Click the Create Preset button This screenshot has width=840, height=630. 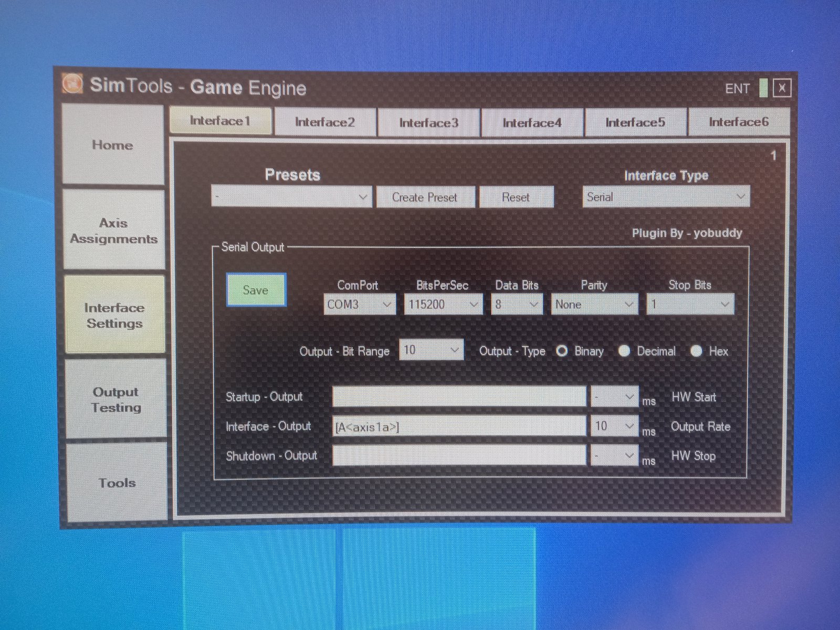[x=425, y=197]
